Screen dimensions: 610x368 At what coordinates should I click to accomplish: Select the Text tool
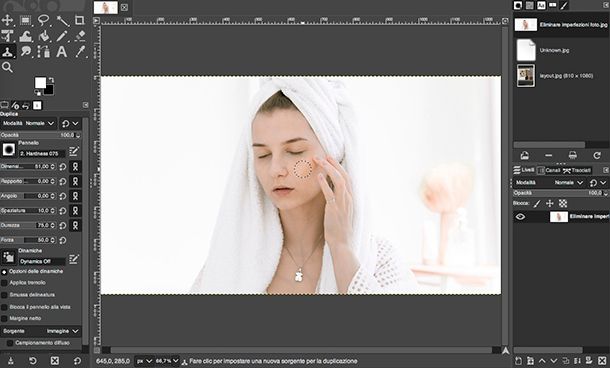pos(62,52)
